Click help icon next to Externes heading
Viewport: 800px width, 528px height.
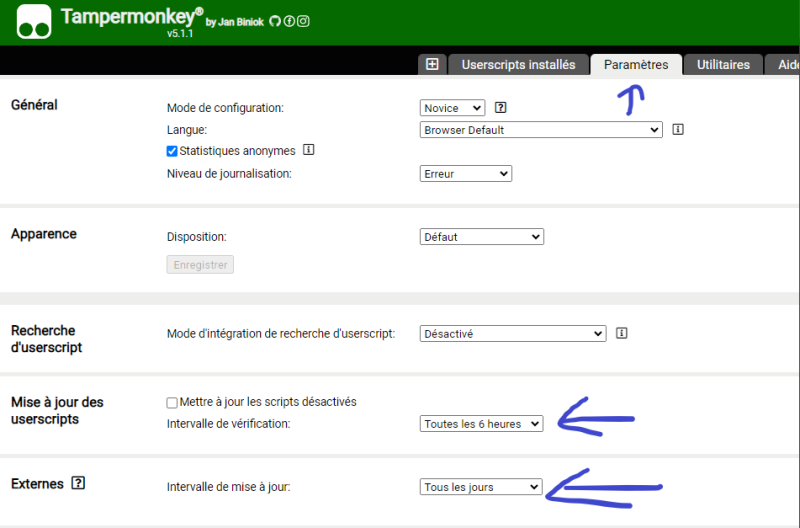pos(78,483)
